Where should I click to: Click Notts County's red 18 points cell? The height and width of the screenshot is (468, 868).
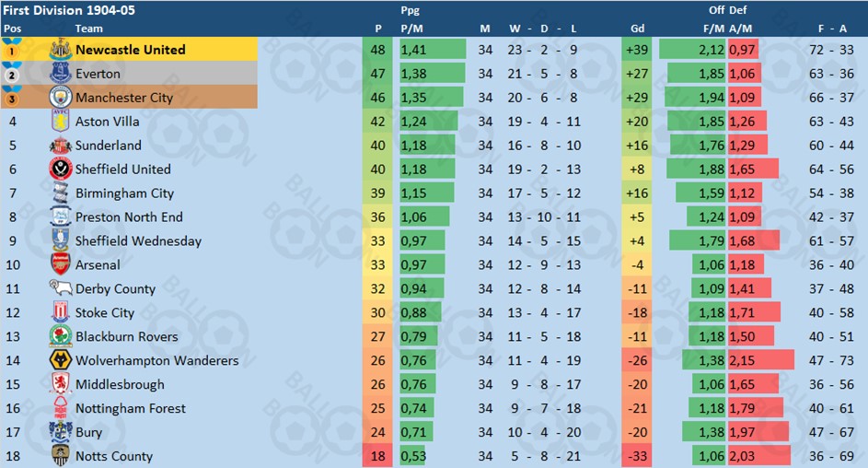(x=378, y=457)
